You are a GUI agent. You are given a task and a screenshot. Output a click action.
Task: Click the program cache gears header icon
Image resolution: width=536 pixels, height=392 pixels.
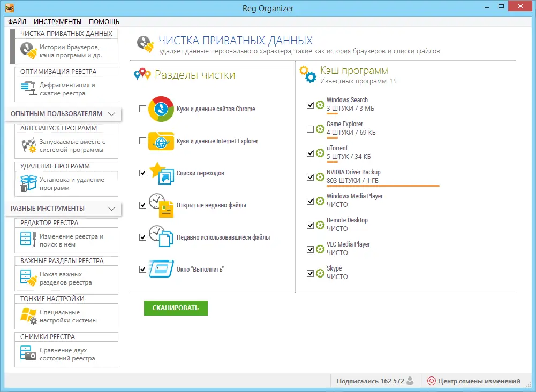pyautogui.click(x=308, y=74)
